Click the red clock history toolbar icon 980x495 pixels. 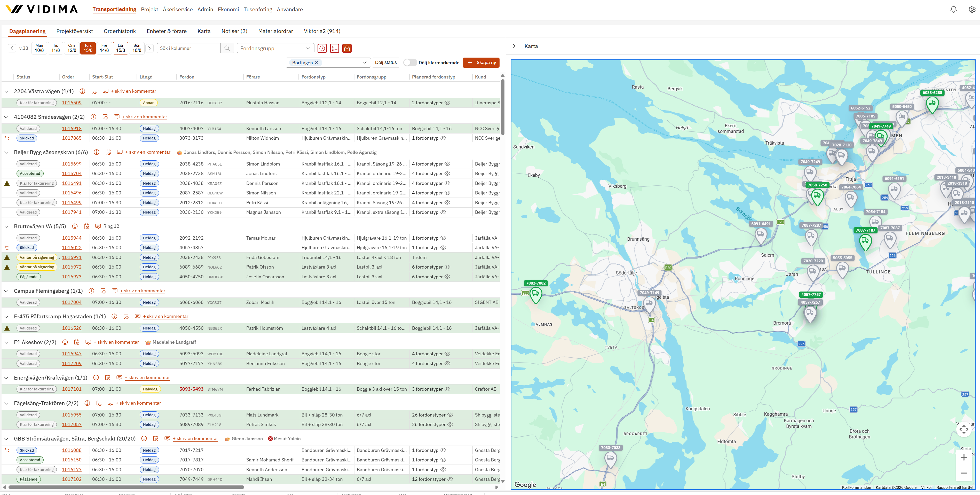(322, 48)
